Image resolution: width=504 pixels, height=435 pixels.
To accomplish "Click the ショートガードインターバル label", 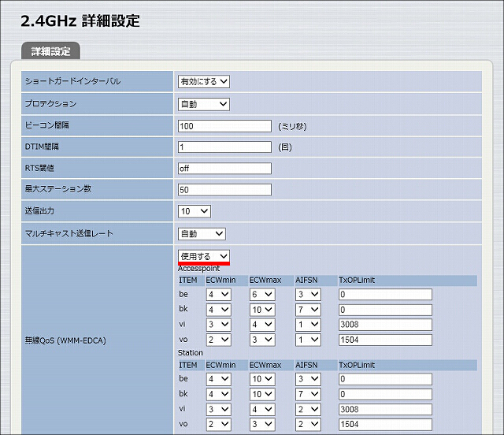I will pyautogui.click(x=73, y=81).
